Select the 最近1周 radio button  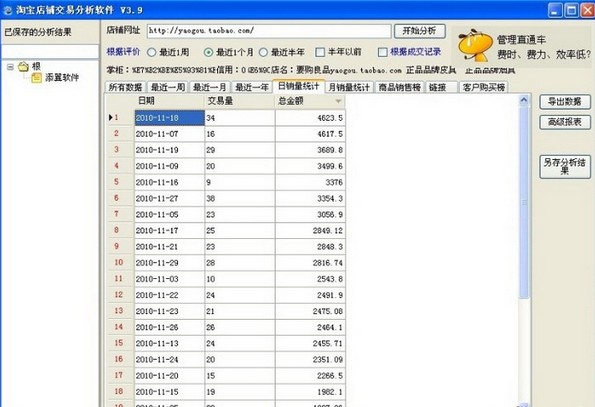[x=151, y=52]
